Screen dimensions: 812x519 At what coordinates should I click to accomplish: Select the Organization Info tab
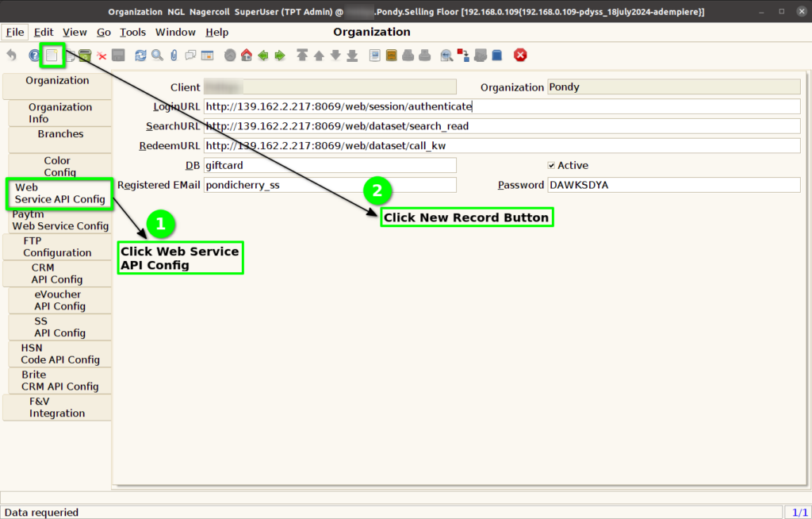tap(60, 113)
